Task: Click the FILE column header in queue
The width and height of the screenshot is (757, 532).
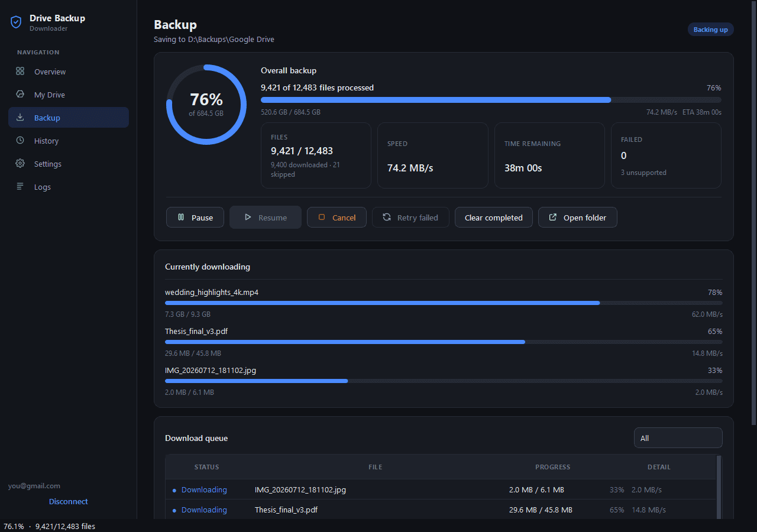Action: (376, 467)
